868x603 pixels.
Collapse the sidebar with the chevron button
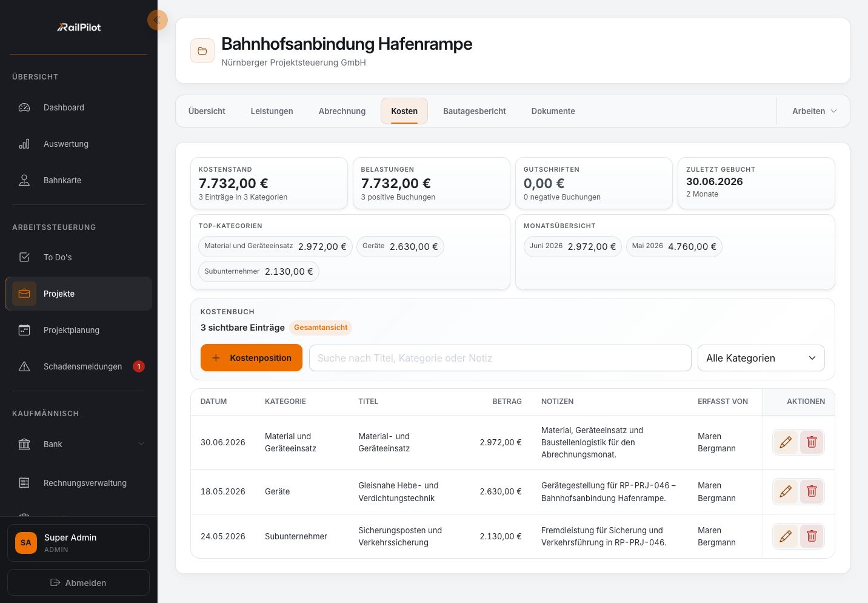[x=157, y=20]
